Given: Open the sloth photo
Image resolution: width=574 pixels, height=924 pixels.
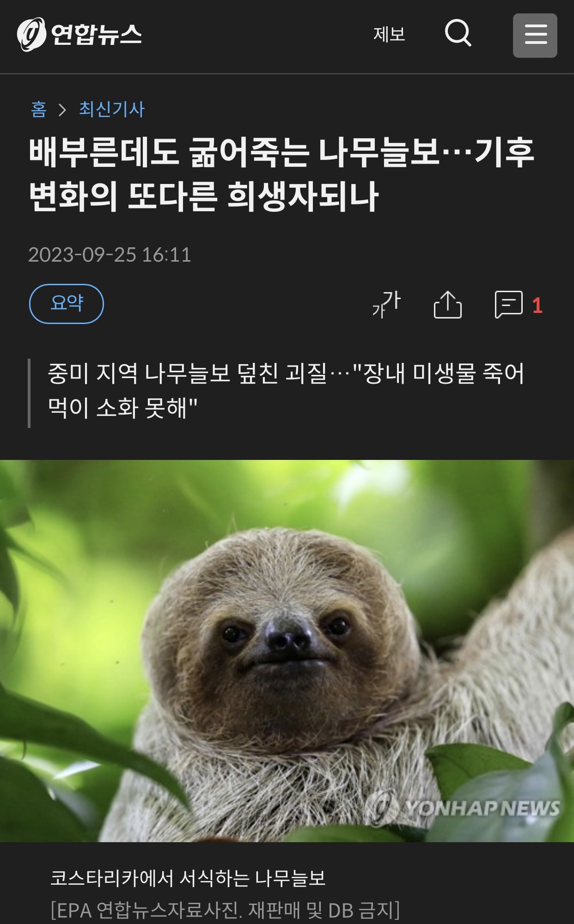Looking at the screenshot, I should click(287, 650).
